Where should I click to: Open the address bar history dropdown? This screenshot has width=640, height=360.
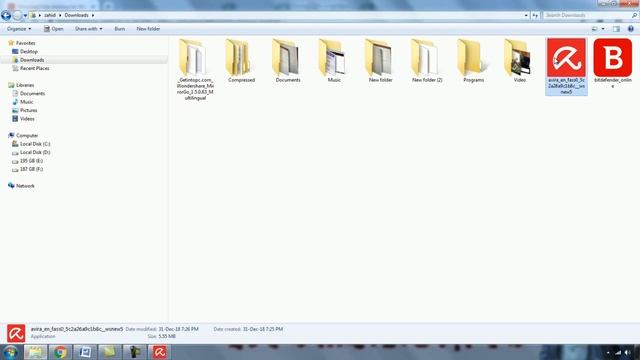(x=526, y=15)
